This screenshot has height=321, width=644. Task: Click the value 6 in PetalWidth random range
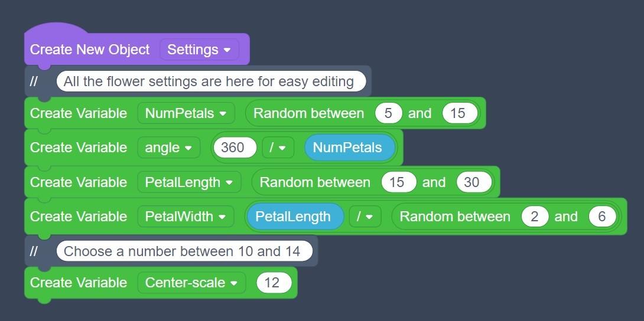point(602,217)
